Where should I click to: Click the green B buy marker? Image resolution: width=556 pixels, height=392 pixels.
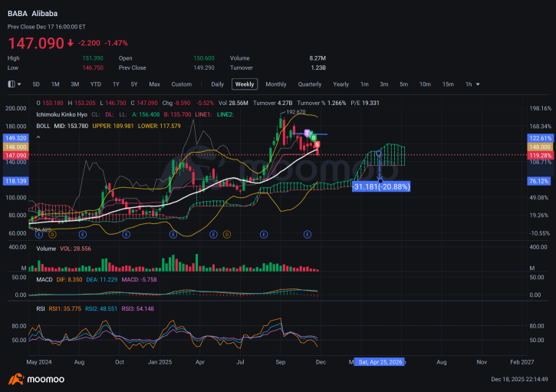click(x=314, y=137)
